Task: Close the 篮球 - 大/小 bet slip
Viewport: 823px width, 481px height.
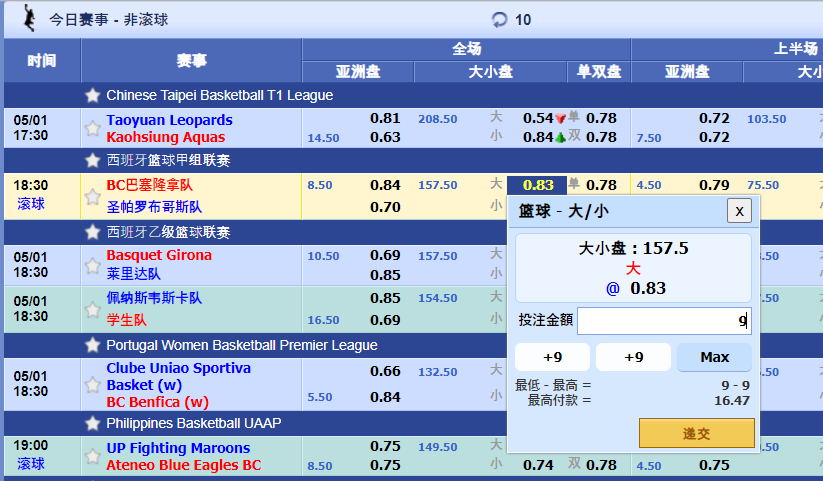Action: click(x=739, y=210)
